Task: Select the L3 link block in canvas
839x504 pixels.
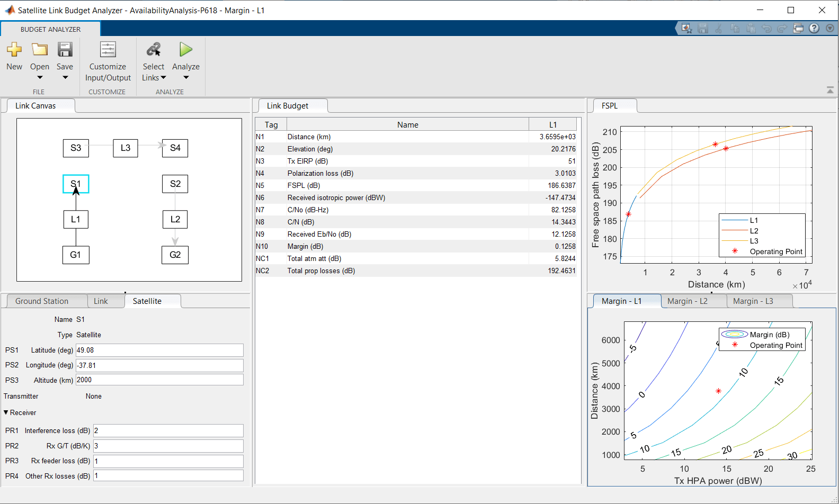Action: click(126, 148)
